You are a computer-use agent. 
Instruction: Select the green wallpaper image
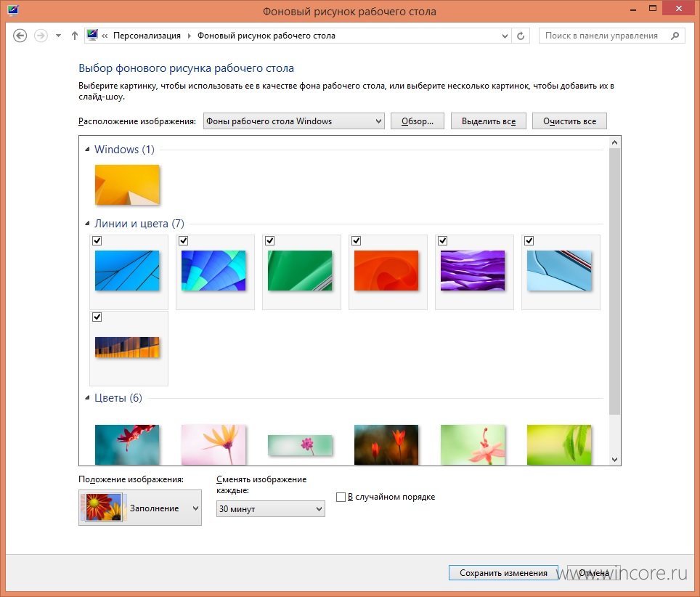coord(300,271)
